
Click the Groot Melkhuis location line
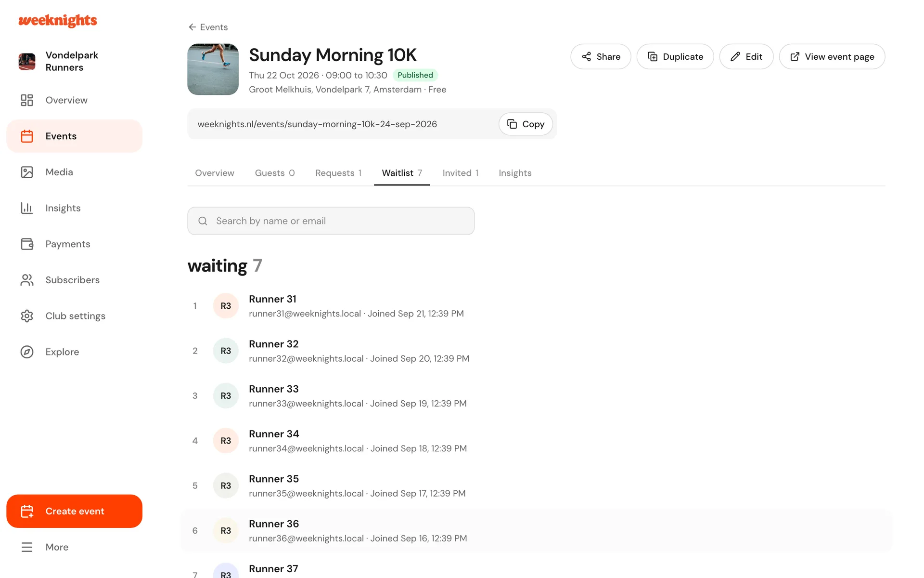[x=347, y=90]
